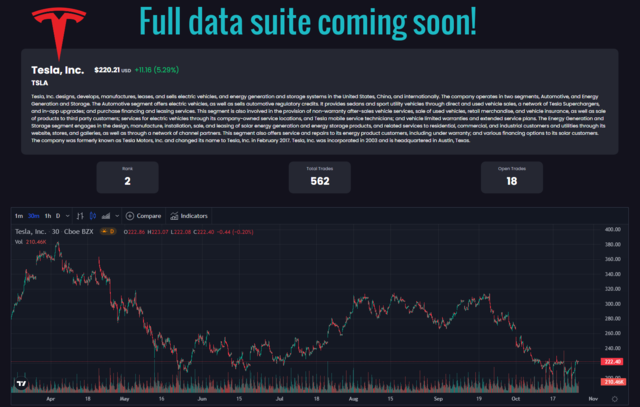
Task: Click the C222.40 close value
Action: 204,232
